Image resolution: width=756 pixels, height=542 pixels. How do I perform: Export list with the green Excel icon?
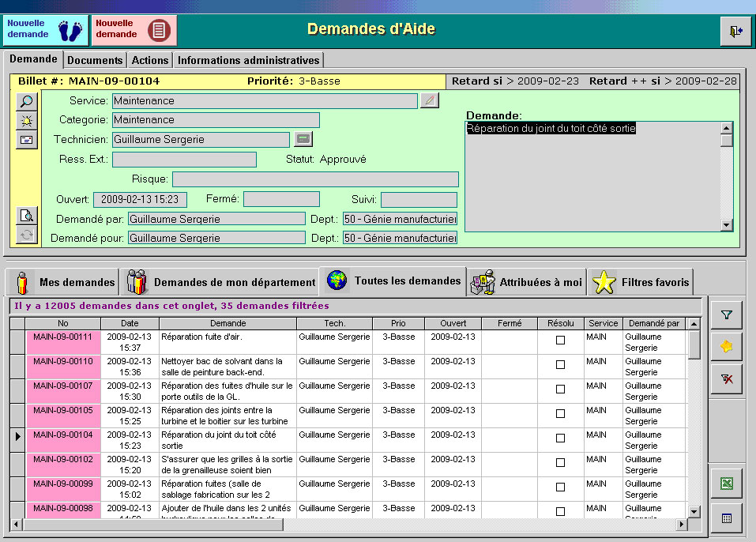coord(726,484)
